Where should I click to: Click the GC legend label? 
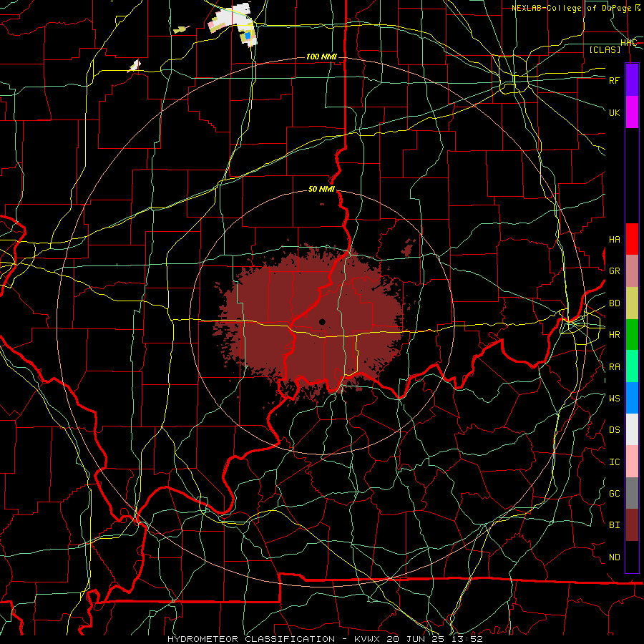point(614,494)
